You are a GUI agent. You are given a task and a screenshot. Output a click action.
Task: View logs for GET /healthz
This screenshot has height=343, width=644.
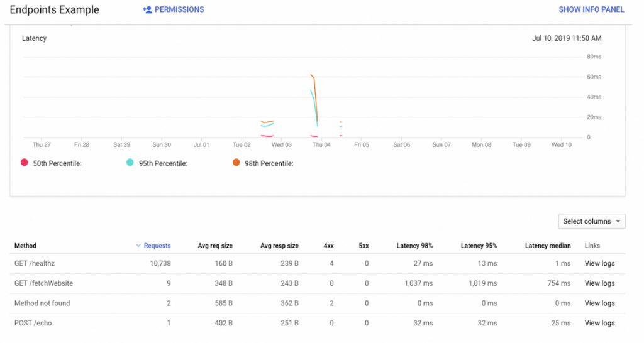[599, 263]
